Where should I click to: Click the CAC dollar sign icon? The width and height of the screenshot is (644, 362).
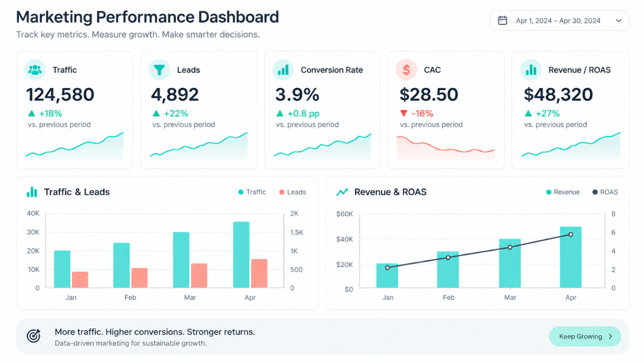pos(406,70)
